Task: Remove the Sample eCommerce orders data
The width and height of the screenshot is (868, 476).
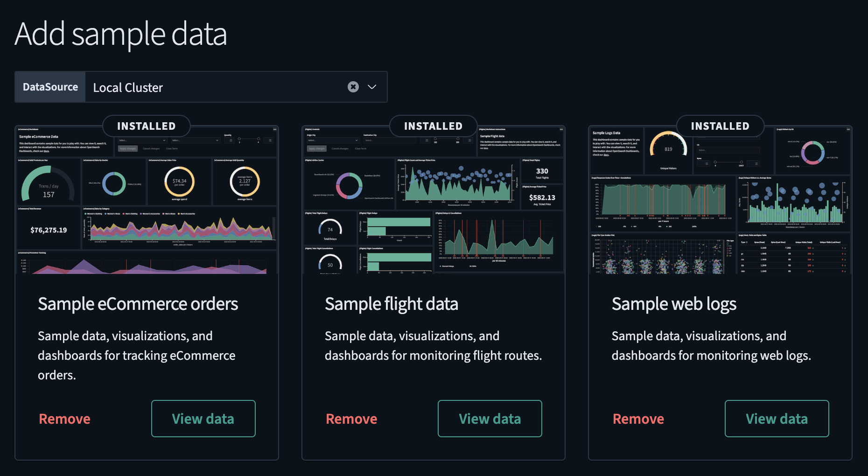Action: (x=65, y=419)
